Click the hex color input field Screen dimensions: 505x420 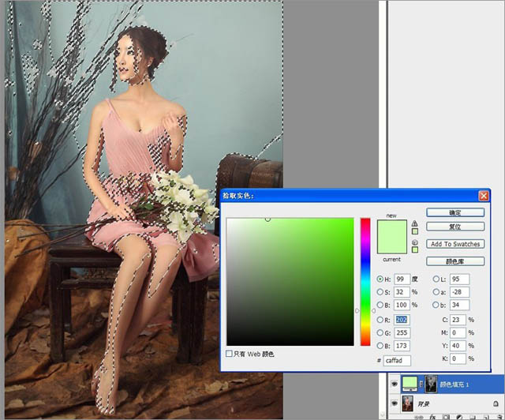tap(398, 360)
